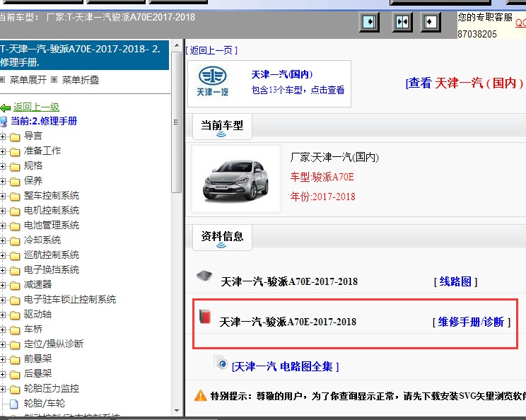Click the disc icon beside 电路图全集
Viewport: 526px width, 420px height.
(x=221, y=363)
